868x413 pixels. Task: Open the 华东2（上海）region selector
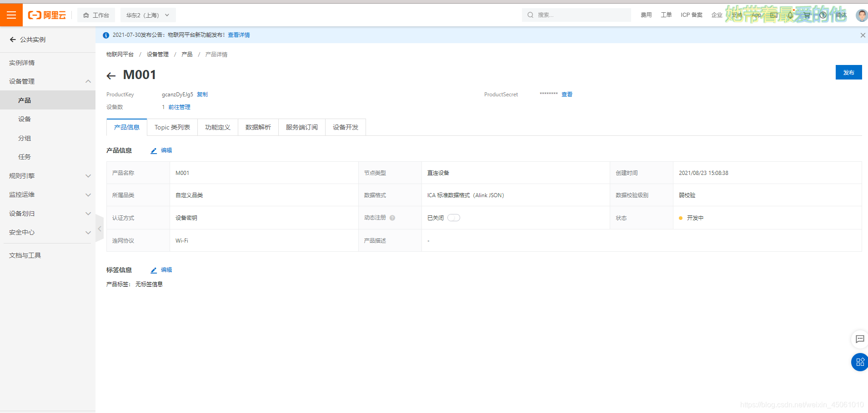[148, 15]
